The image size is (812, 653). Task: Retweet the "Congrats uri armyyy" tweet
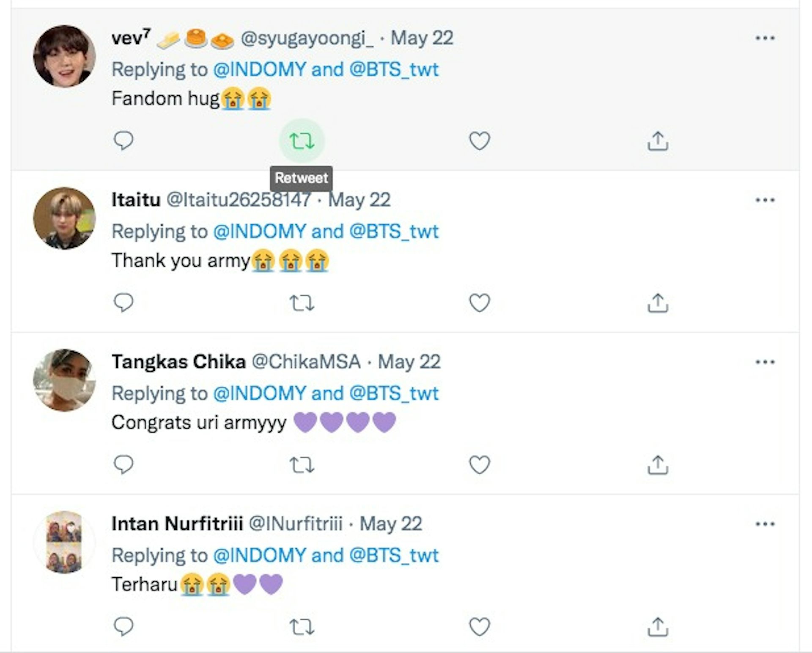(x=302, y=465)
